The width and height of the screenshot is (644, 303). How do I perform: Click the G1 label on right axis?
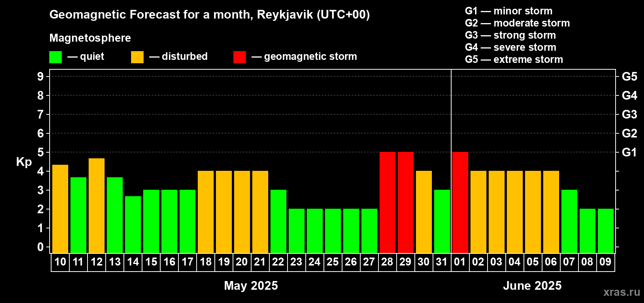point(630,152)
